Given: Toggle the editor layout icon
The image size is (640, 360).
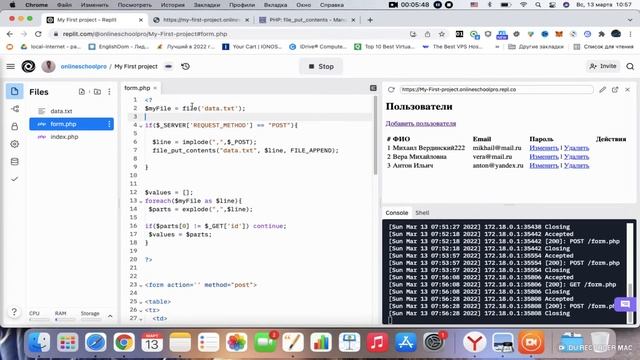Looking at the screenshot, I should tap(373, 88).
